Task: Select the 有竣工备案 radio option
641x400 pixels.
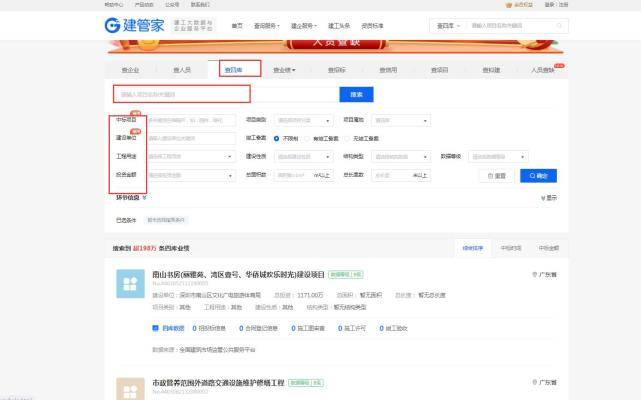Action: [x=307, y=139]
